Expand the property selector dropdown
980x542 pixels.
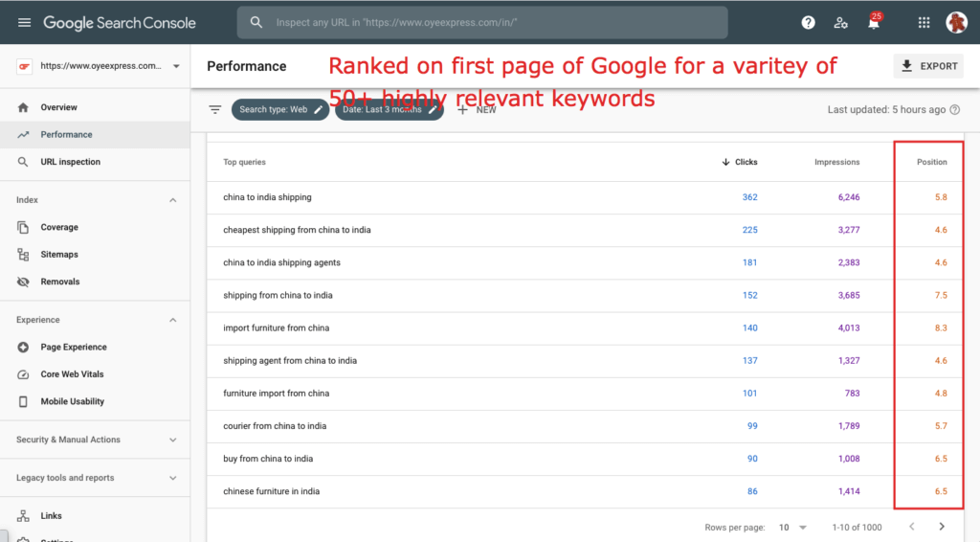coord(176,66)
